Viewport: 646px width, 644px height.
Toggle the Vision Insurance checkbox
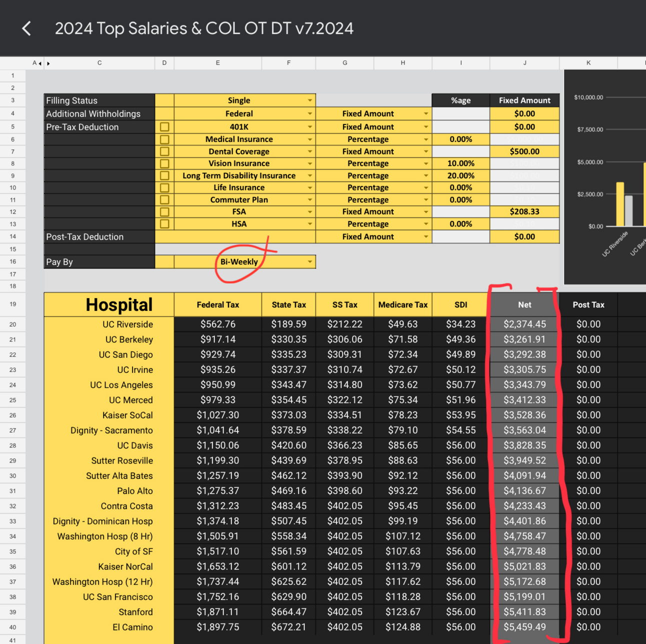coord(164,163)
